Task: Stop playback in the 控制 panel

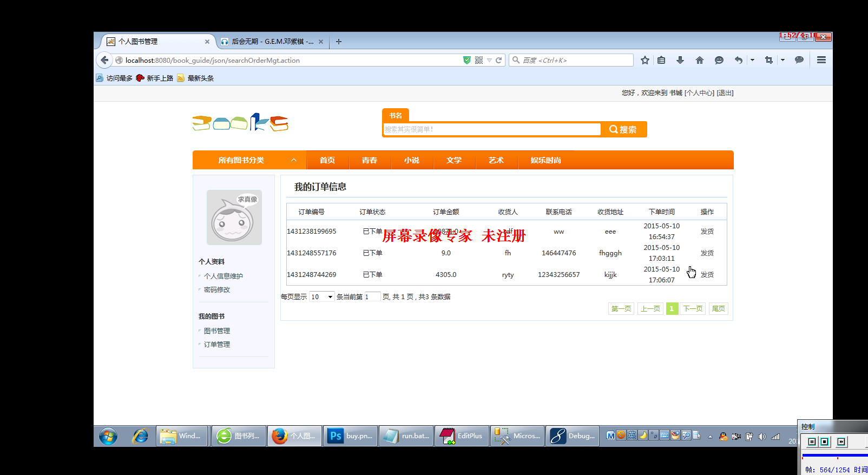Action: [x=825, y=442]
